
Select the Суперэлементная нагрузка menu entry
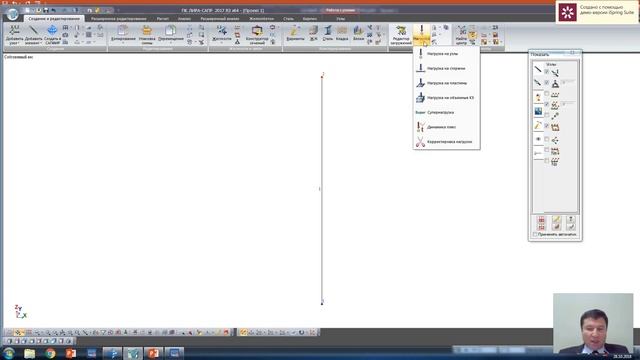pos(446,112)
